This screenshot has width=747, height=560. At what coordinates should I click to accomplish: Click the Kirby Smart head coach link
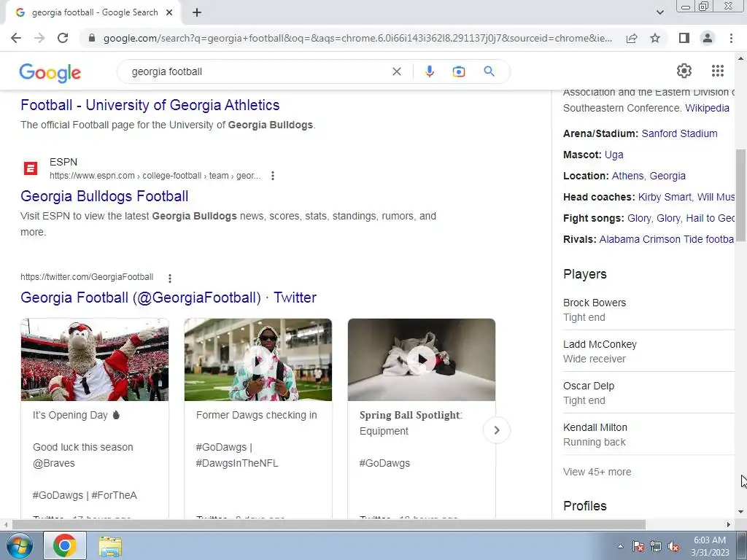tap(665, 197)
